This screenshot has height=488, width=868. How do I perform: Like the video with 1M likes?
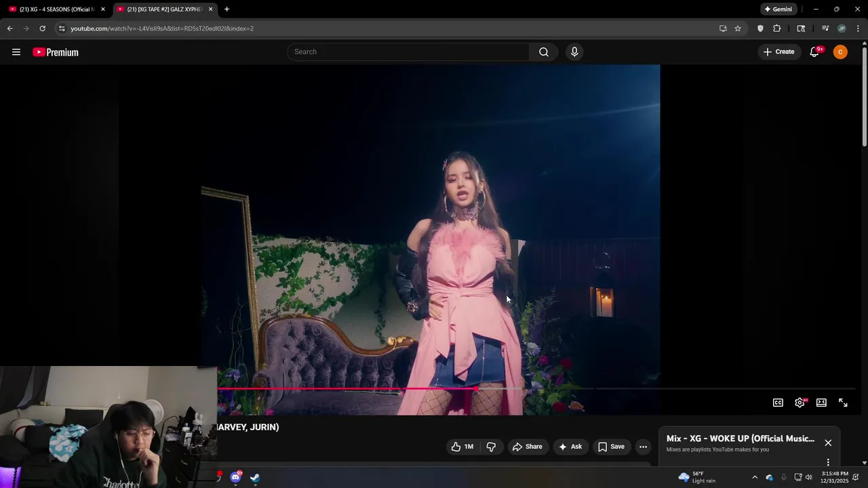(462, 447)
